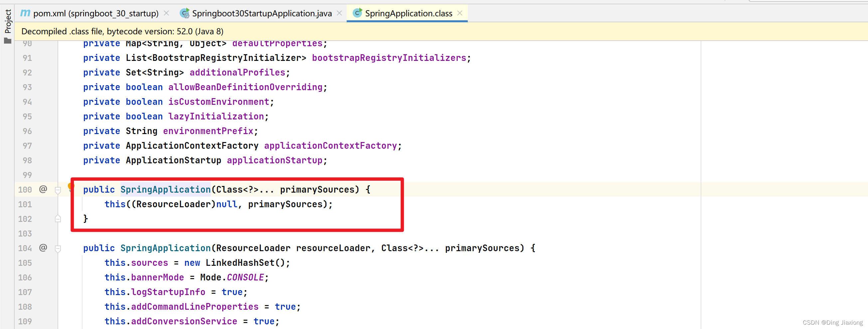The image size is (868, 329).
Task: Click SpringApplication constructor name on line 100
Action: tap(165, 189)
